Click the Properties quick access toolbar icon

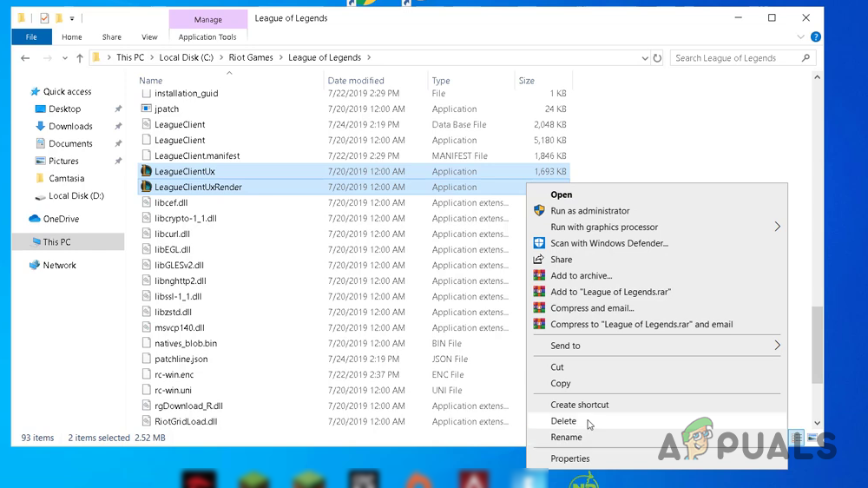pos(44,18)
